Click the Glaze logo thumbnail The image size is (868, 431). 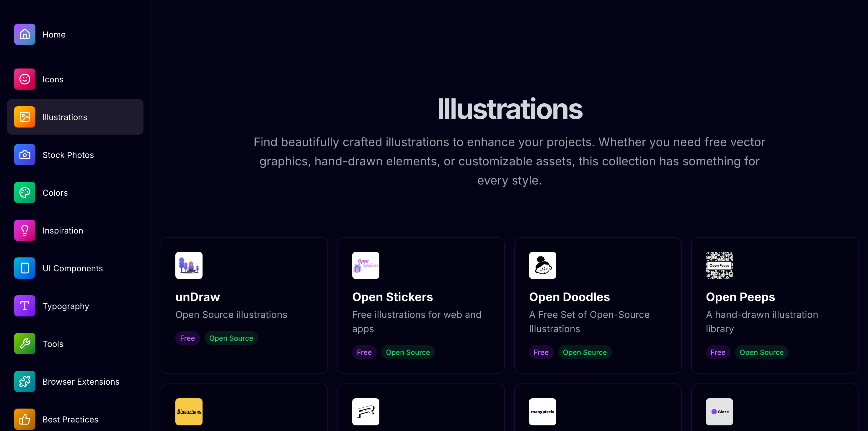click(719, 412)
